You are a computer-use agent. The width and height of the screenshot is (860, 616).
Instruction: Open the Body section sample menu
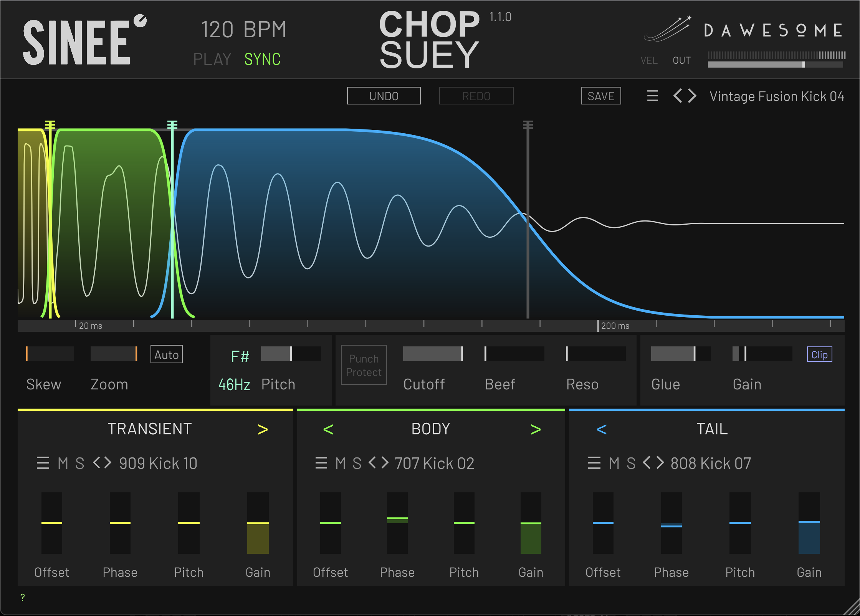pyautogui.click(x=321, y=463)
